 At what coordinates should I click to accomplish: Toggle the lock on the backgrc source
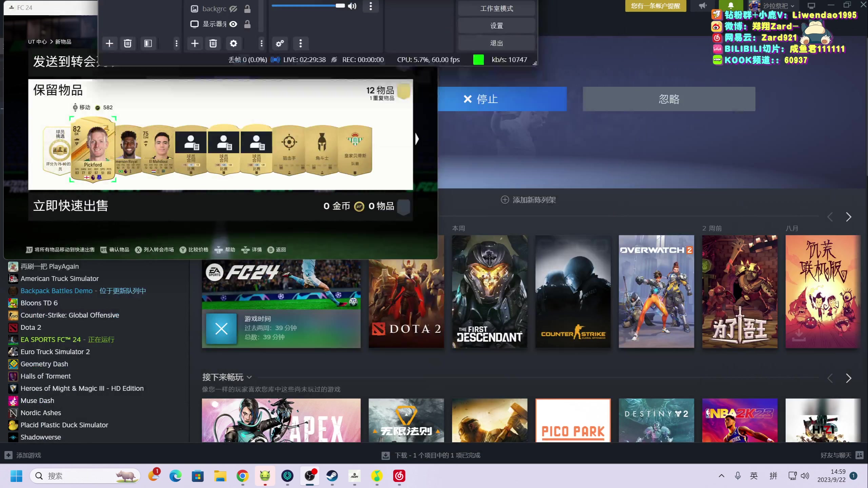pos(248,9)
